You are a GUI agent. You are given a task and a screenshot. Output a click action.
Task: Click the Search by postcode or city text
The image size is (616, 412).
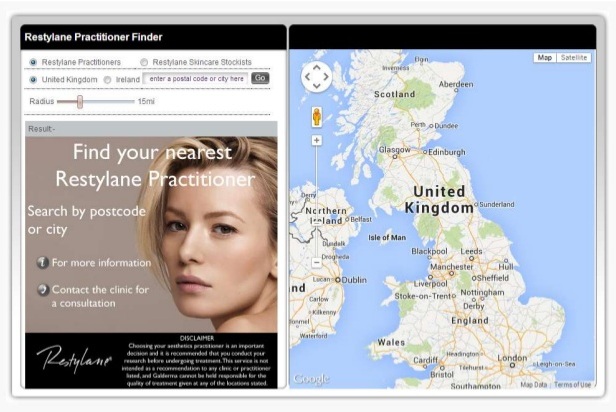(x=86, y=220)
